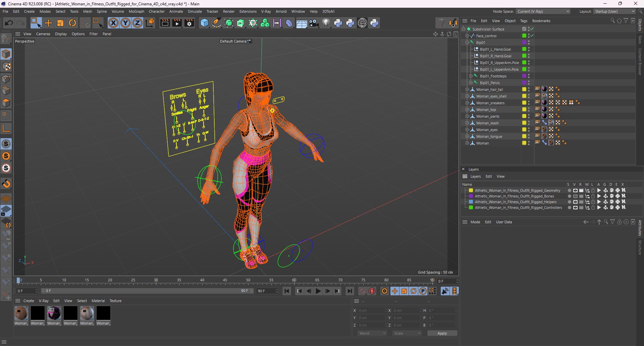This screenshot has height=346, width=644.
Task: Click the Floor grid icon
Action: [302, 23]
